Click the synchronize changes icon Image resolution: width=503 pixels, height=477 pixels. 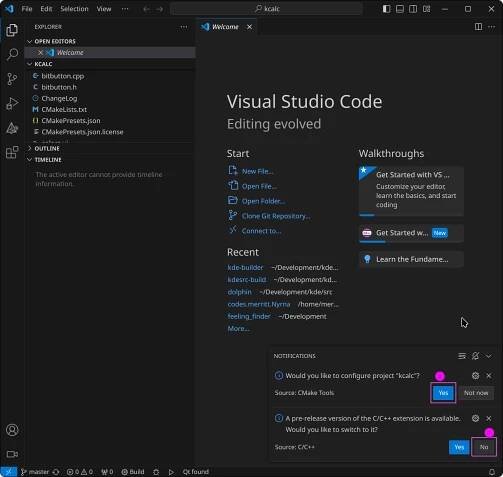click(56, 472)
